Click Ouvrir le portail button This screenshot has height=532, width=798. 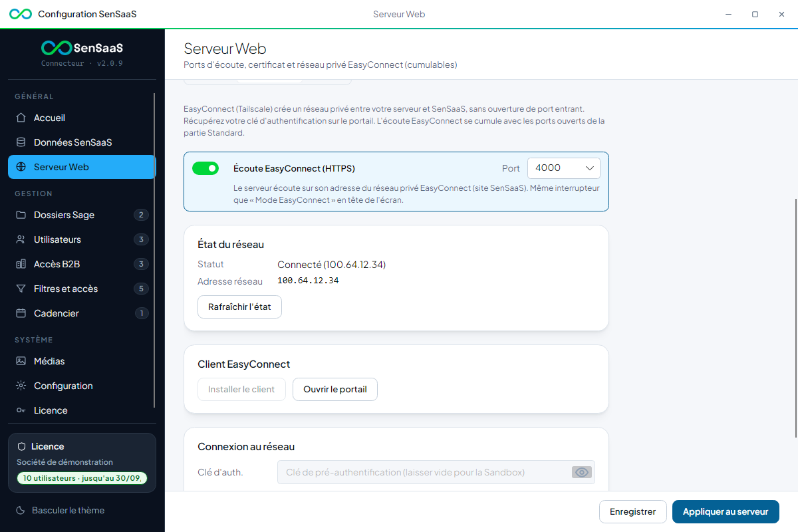click(x=335, y=389)
